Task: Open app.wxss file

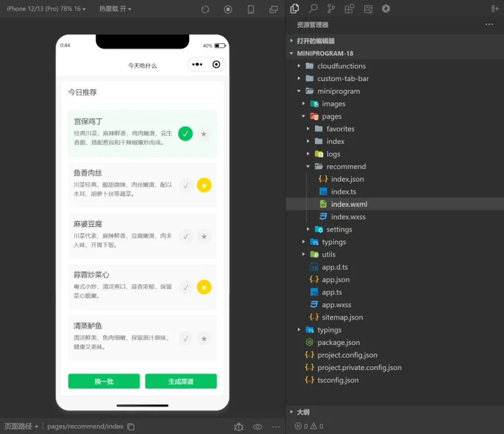Action: point(394,304)
